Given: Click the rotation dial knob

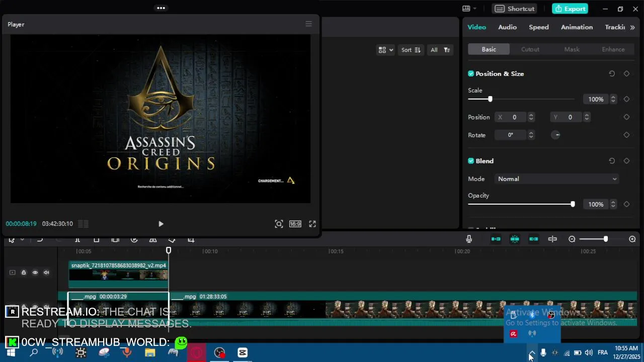Looking at the screenshot, I should tap(556, 135).
